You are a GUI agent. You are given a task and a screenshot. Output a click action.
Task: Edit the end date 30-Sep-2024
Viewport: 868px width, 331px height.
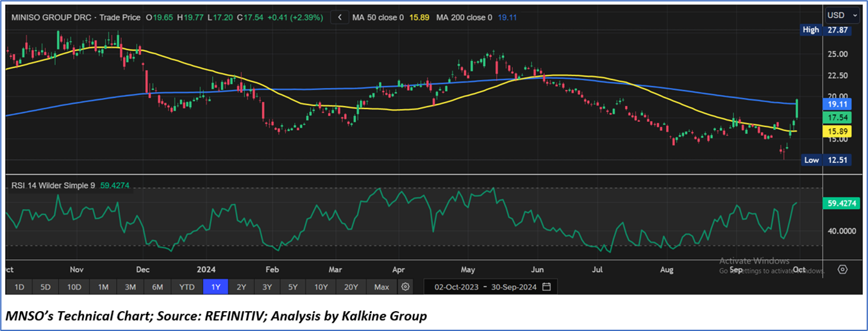click(x=512, y=287)
